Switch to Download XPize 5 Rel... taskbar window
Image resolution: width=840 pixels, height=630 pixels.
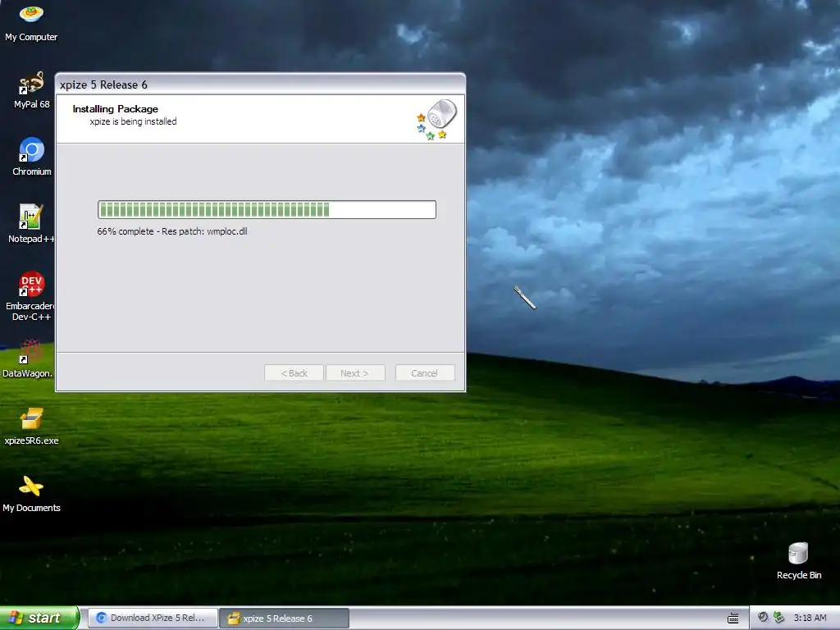pos(153,619)
